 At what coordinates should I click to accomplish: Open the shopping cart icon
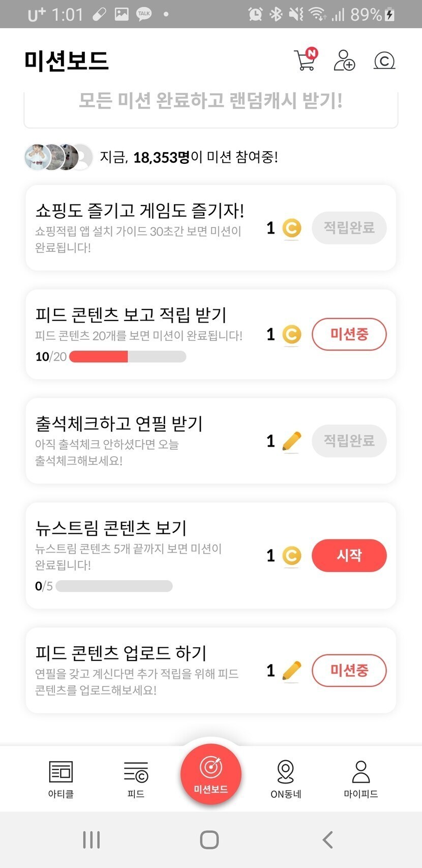click(305, 60)
